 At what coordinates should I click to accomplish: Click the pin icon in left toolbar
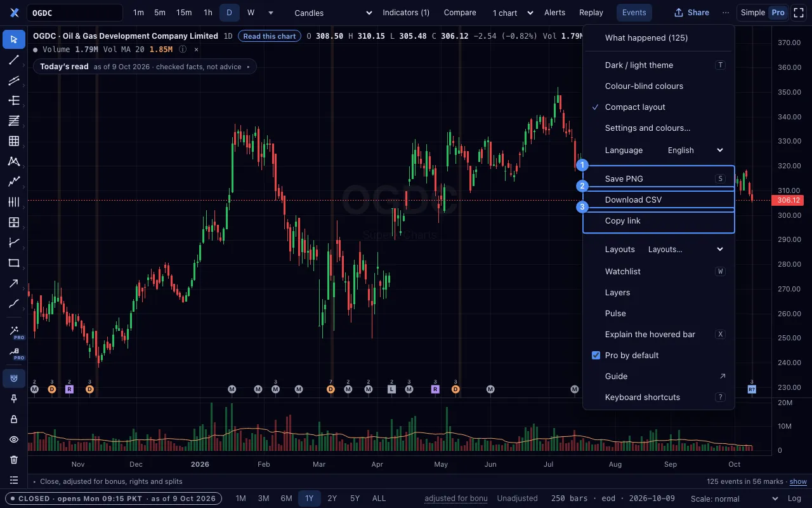(14, 399)
